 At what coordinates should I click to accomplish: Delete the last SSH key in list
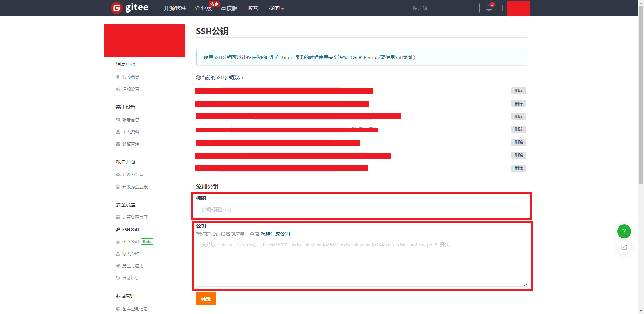pos(519,168)
